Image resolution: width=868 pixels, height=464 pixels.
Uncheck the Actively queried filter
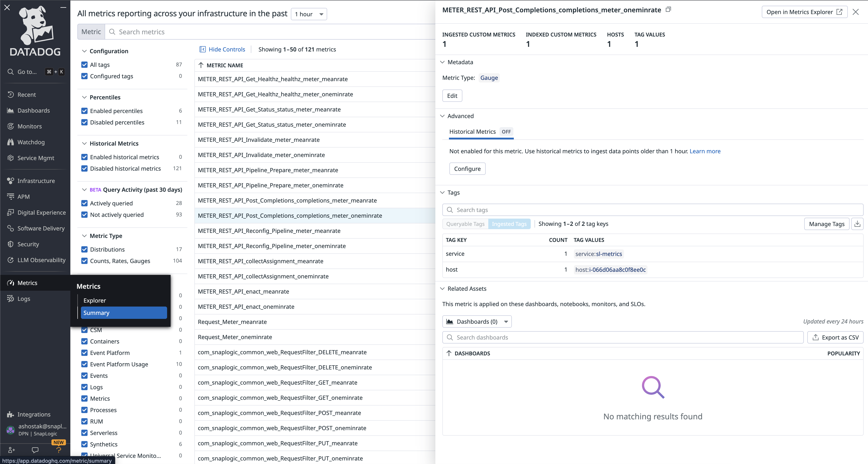[84, 203]
